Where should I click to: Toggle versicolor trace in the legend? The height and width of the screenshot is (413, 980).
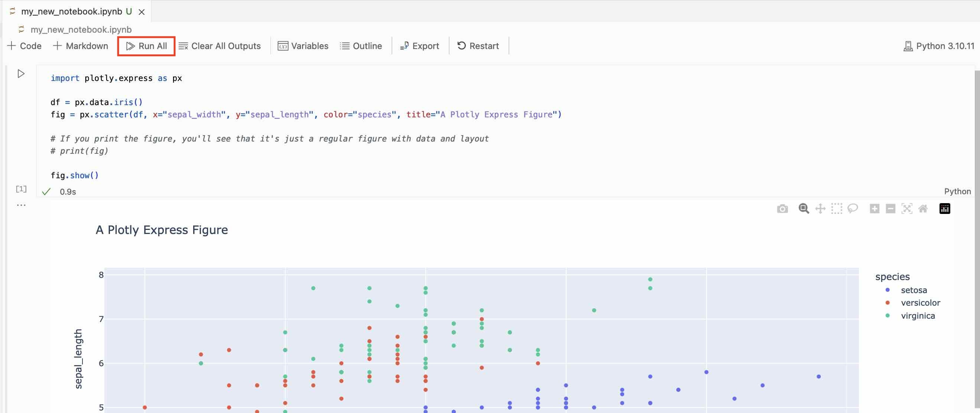pos(920,303)
